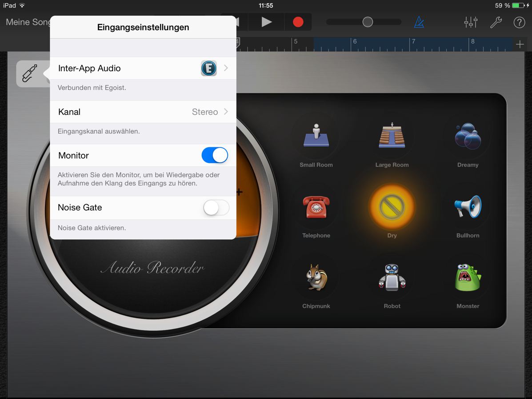Image resolution: width=532 pixels, height=399 pixels.
Task: Pick the Telephone voice effect
Action: pos(316,208)
